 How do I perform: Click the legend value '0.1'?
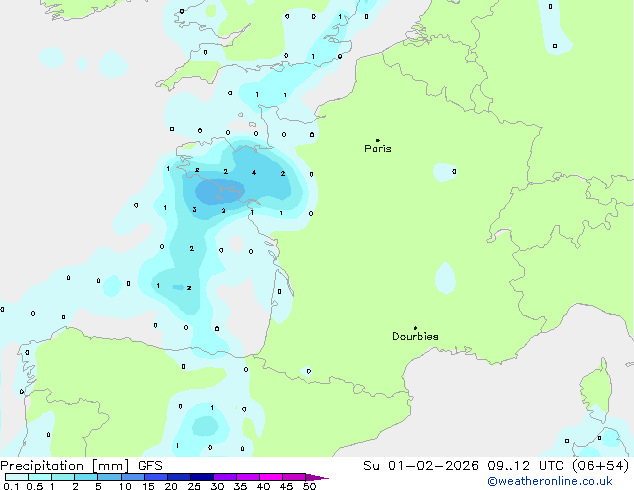[11, 486]
